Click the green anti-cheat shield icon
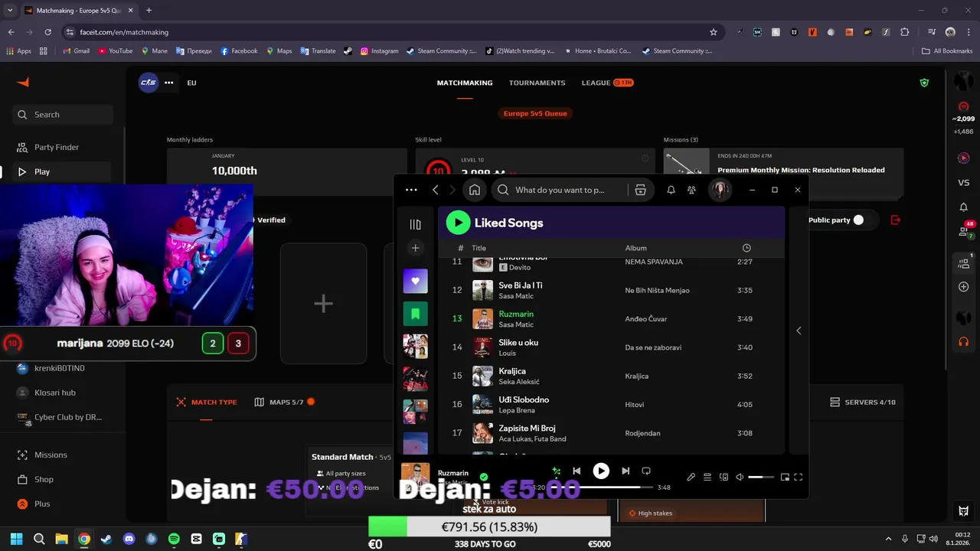 pyautogui.click(x=924, y=83)
